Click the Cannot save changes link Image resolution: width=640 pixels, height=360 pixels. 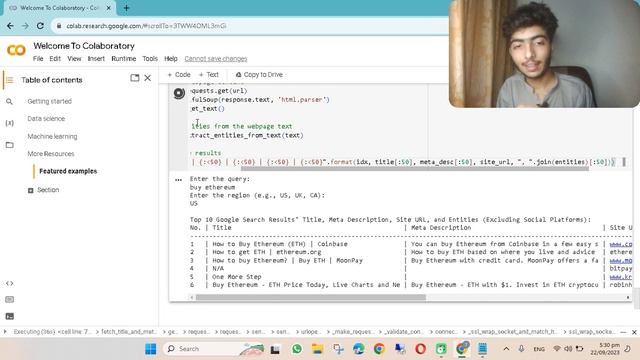(216, 59)
